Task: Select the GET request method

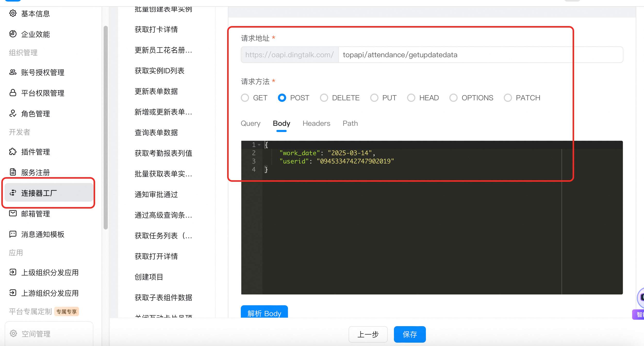Action: pos(245,98)
